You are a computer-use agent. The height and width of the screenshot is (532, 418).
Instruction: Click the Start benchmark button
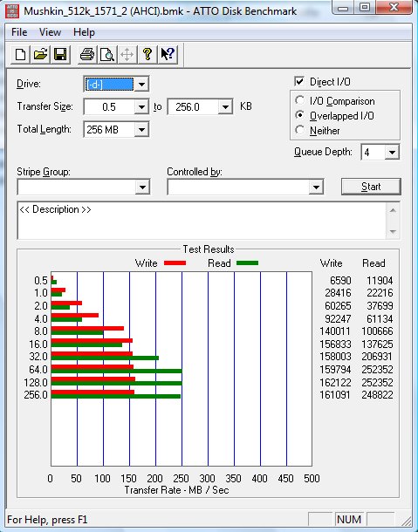371,187
